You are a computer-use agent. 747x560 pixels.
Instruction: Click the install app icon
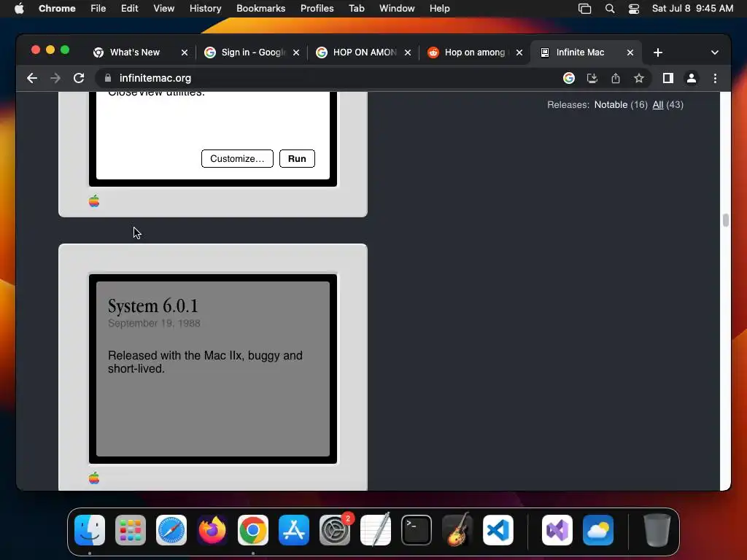[592, 78]
